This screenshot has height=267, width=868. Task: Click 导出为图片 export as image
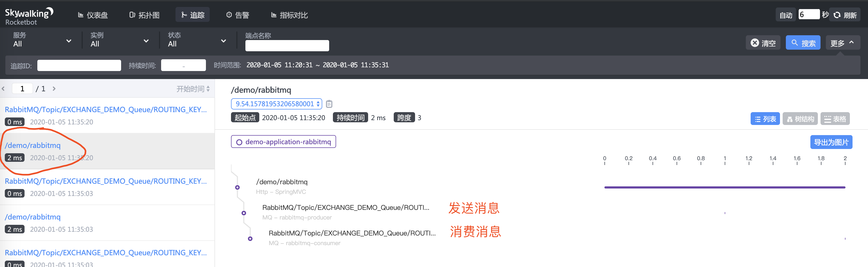pyautogui.click(x=831, y=142)
